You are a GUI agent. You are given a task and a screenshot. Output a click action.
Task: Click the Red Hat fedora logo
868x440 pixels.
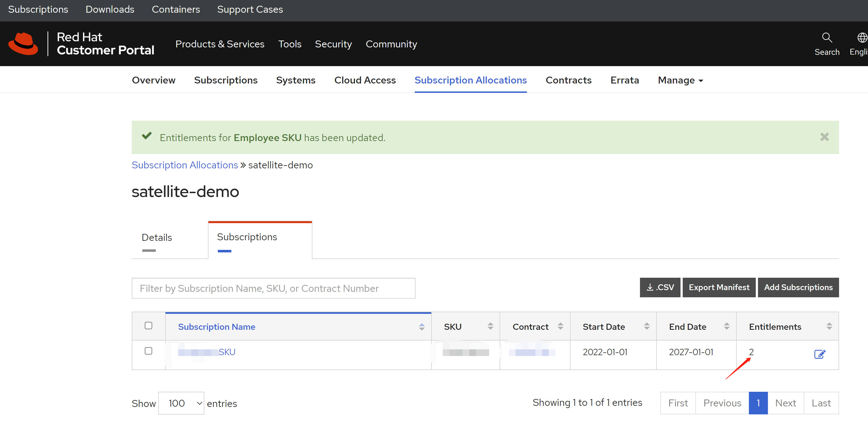pyautogui.click(x=23, y=44)
